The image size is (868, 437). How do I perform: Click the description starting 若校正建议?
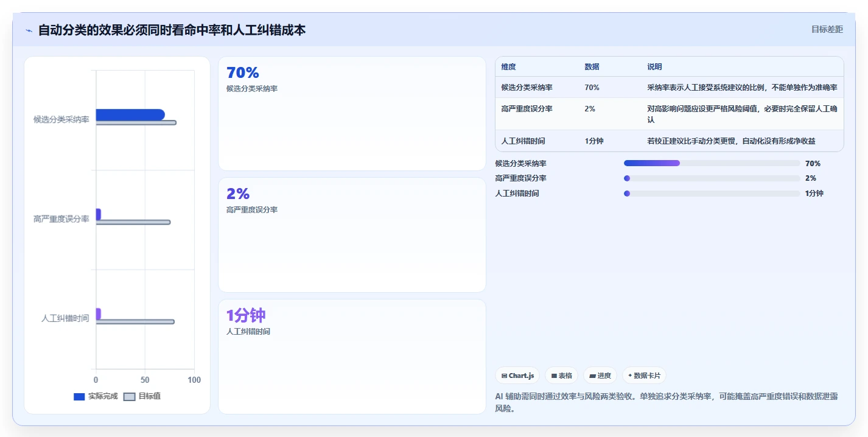(731, 141)
